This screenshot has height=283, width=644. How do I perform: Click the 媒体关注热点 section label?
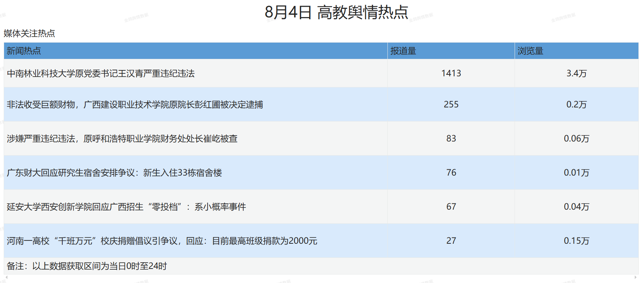click(x=29, y=34)
